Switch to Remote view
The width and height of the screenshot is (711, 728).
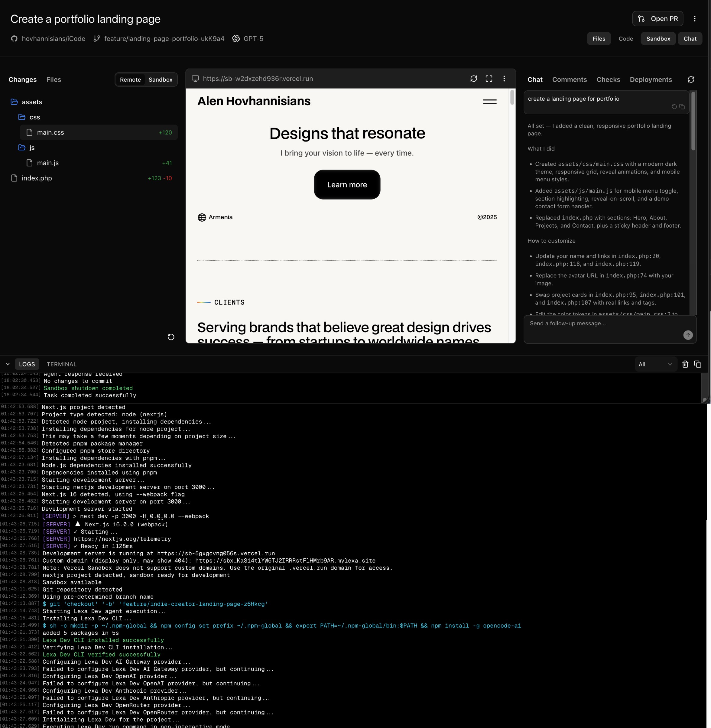point(130,80)
